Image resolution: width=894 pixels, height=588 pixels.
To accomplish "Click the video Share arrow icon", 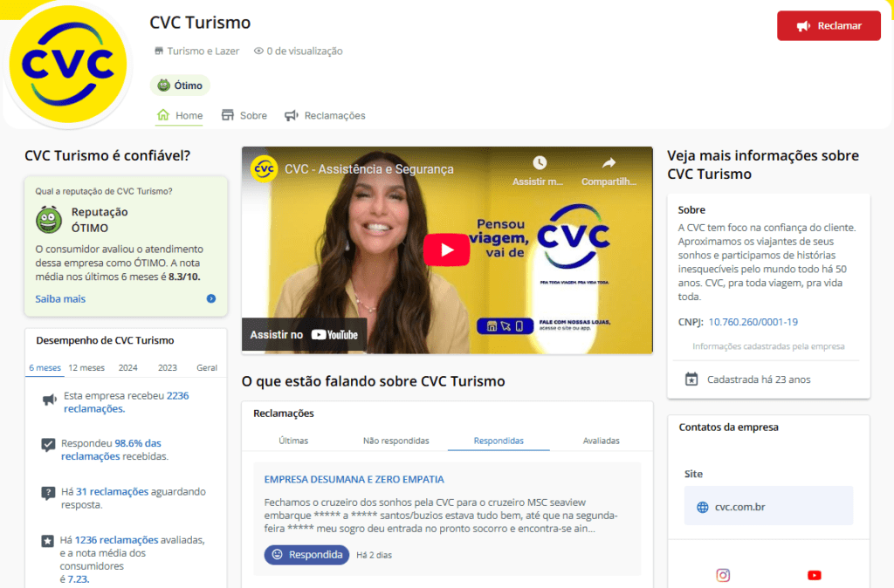I will [x=609, y=163].
